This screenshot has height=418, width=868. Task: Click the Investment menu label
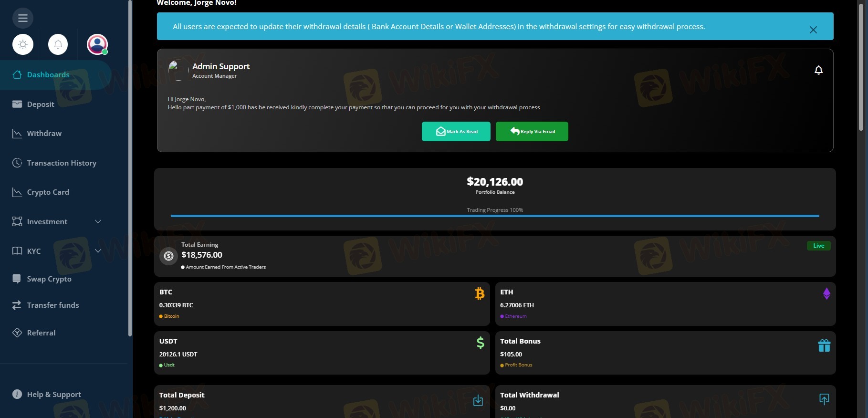pyautogui.click(x=47, y=222)
